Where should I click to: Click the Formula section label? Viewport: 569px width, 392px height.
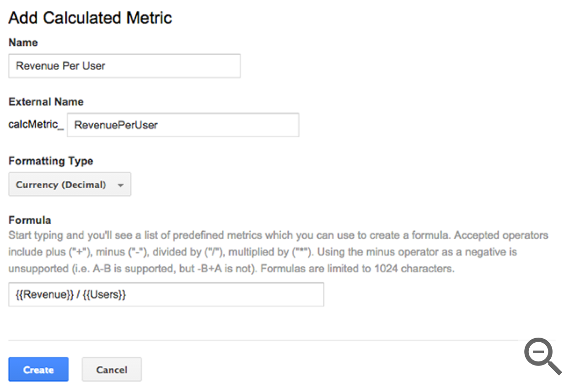[x=29, y=220]
